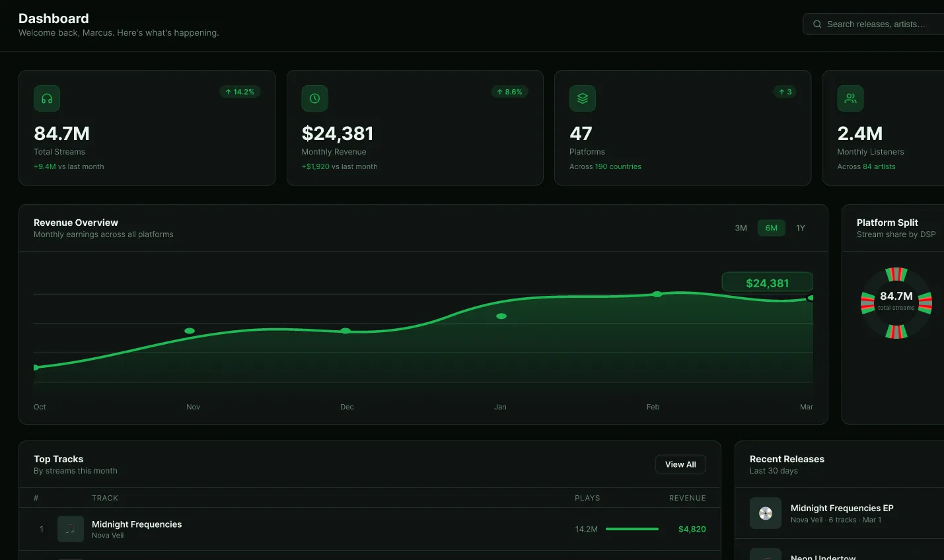
Task: Click the 14.2% growth badge
Action: 240,92
